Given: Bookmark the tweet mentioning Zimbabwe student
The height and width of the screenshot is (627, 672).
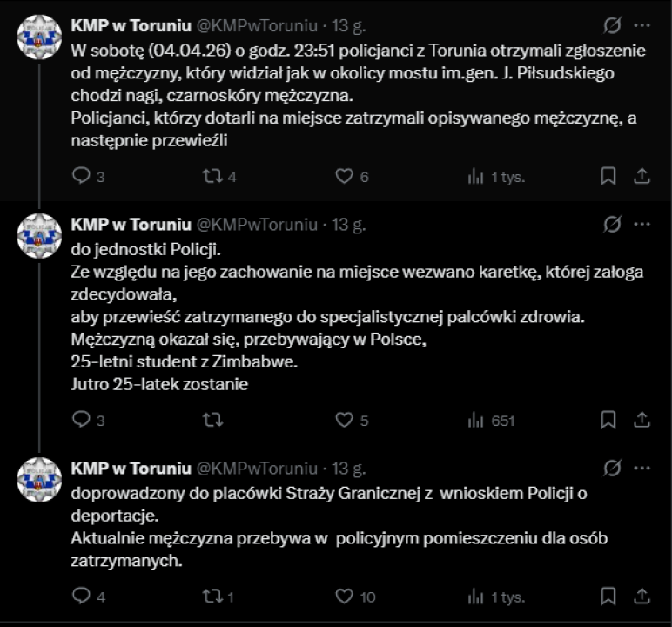Looking at the screenshot, I should coord(608,421).
